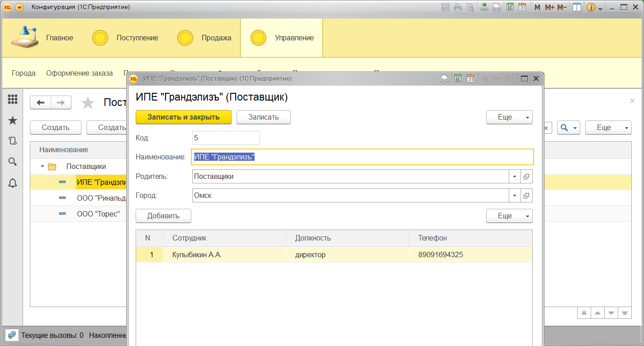Viewport: 644px width, 346px height.
Task: Click the Код input field
Action: (226, 138)
